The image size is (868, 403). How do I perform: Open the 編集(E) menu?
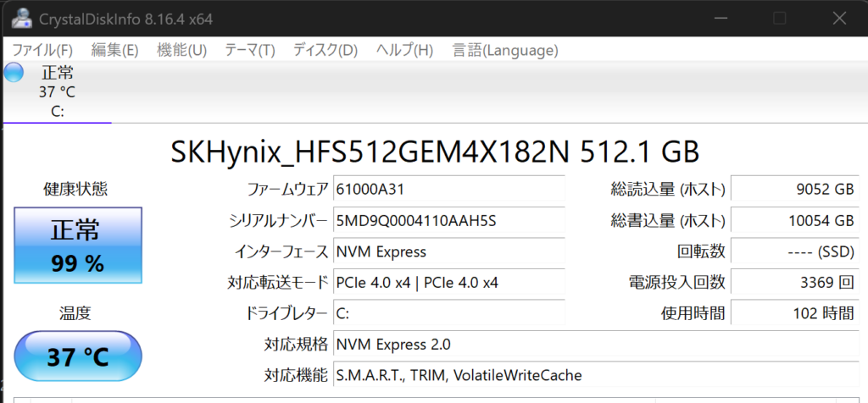click(114, 50)
